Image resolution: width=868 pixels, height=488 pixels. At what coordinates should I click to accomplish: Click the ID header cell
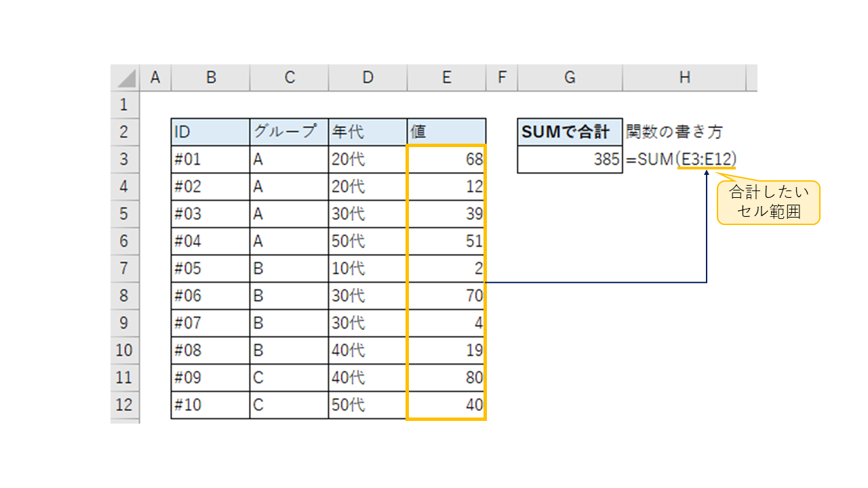pyautogui.click(x=211, y=132)
